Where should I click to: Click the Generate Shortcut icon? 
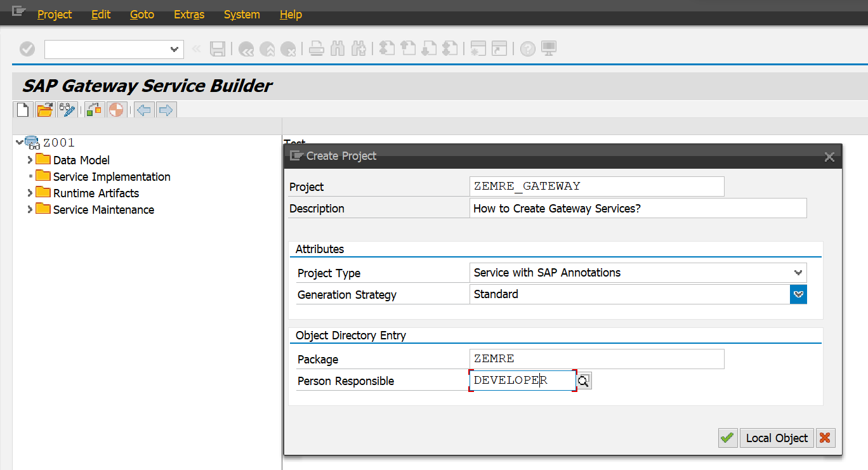pos(499,49)
